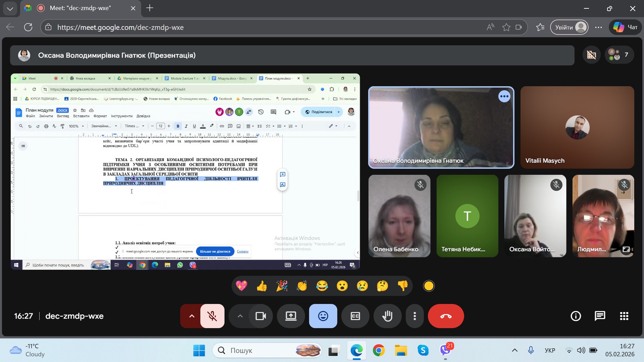Open a new browser tab
Viewport: 644px width, 362px height.
150,8
